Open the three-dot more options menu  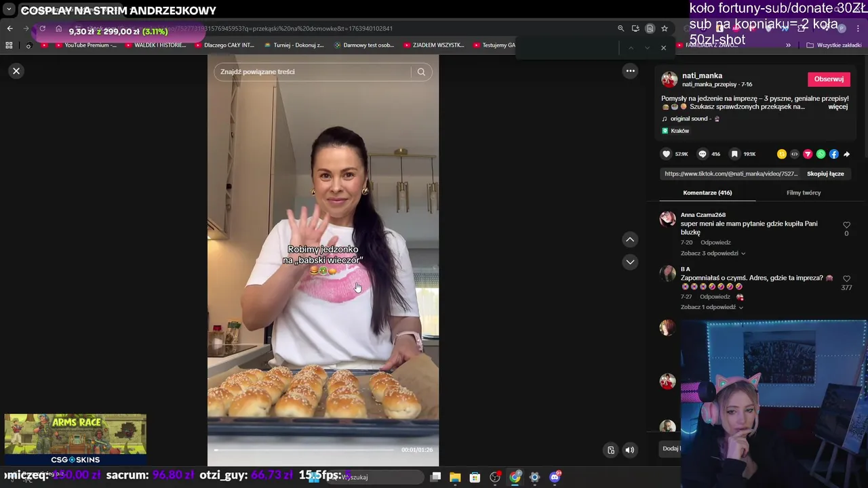click(630, 71)
